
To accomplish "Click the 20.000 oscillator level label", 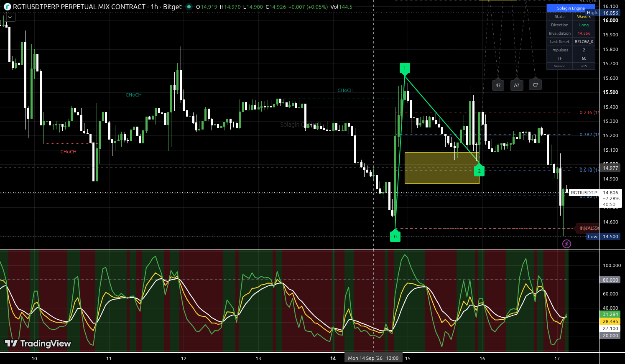I will 610,336.
